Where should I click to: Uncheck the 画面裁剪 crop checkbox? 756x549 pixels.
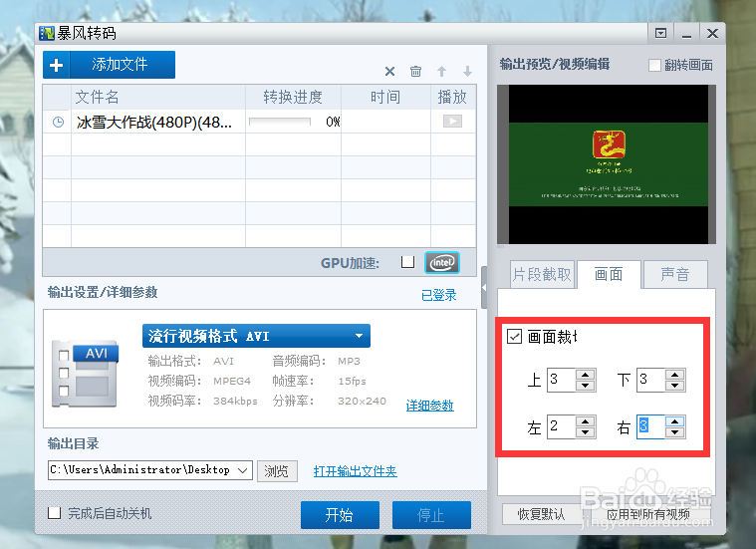coord(514,336)
